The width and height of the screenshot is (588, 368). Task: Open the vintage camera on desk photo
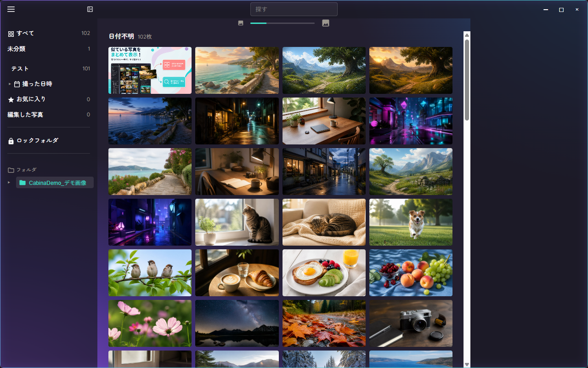click(411, 323)
